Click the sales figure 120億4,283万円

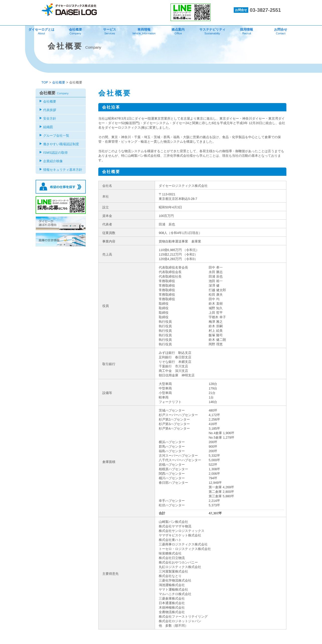click(x=178, y=259)
